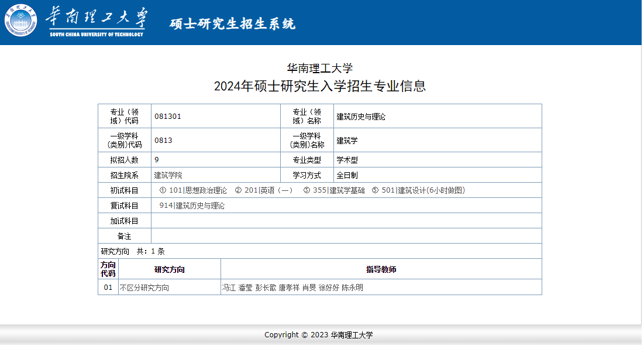
Task: Select the value 全日制
Action: click(x=347, y=175)
